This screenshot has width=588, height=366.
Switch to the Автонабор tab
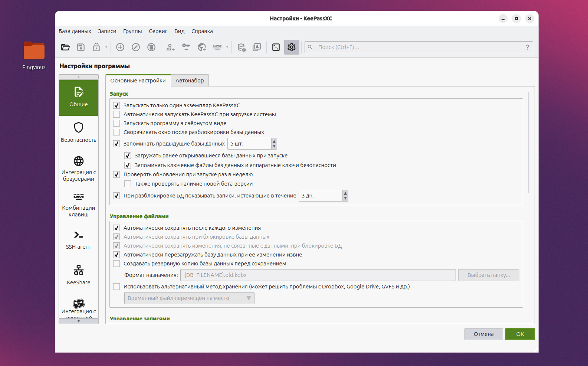click(x=190, y=81)
